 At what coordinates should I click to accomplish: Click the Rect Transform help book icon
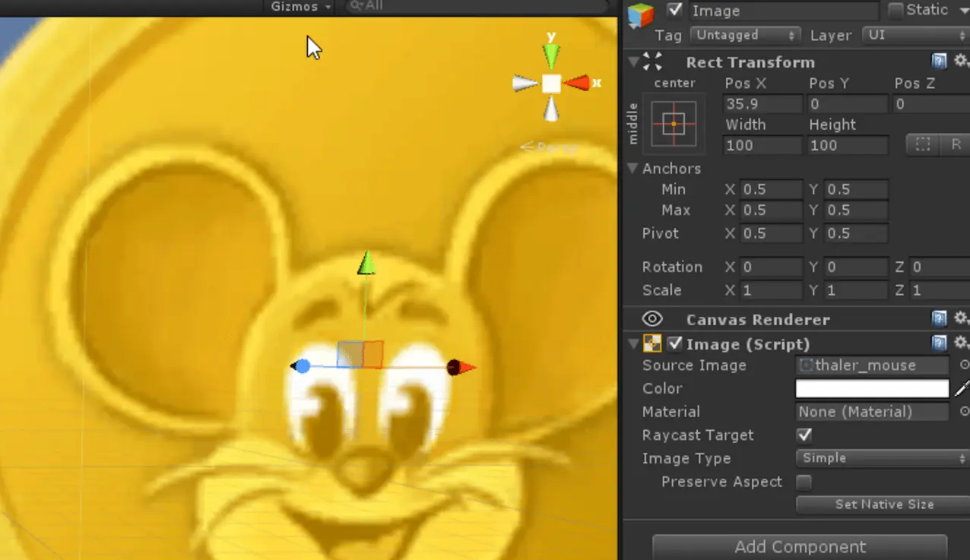(x=940, y=62)
